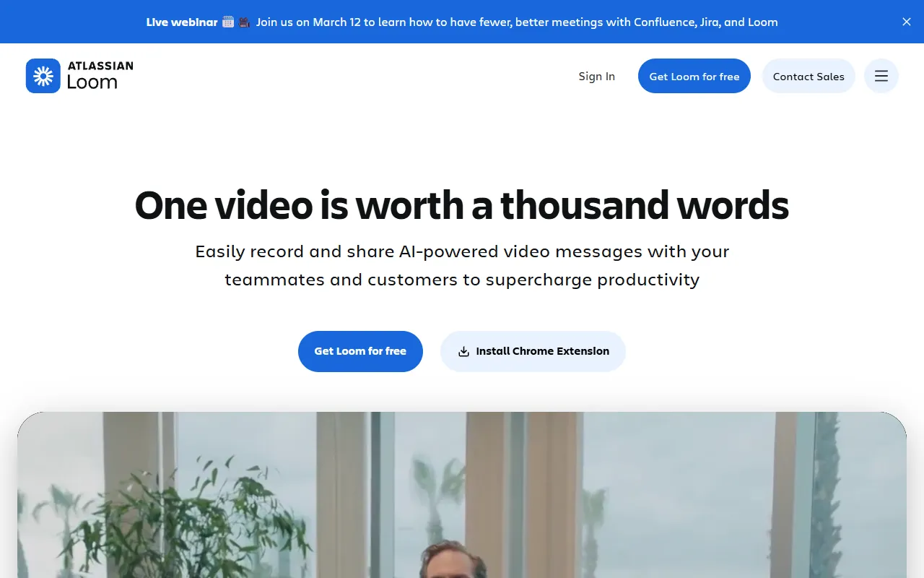Open the Contact Sales page

point(808,76)
